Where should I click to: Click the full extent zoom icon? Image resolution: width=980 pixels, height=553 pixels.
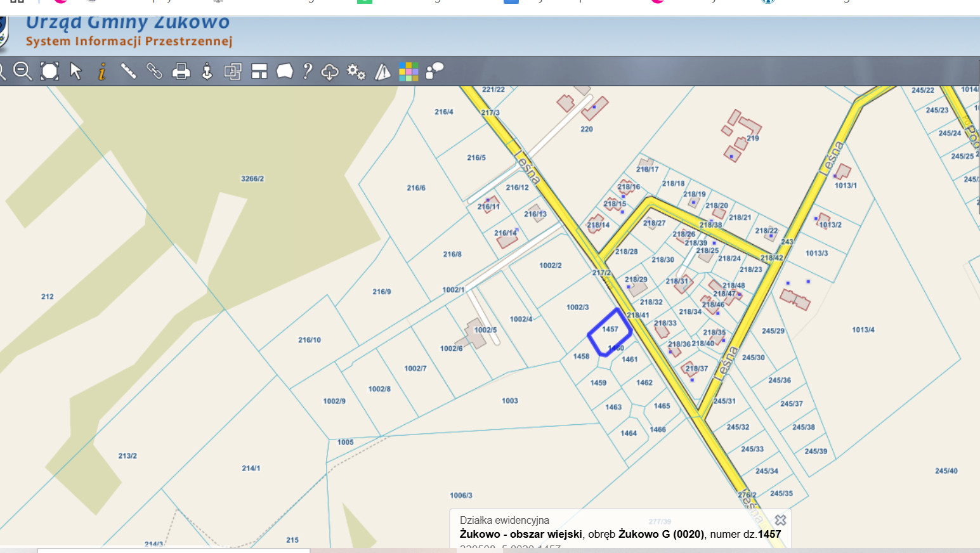pyautogui.click(x=49, y=71)
